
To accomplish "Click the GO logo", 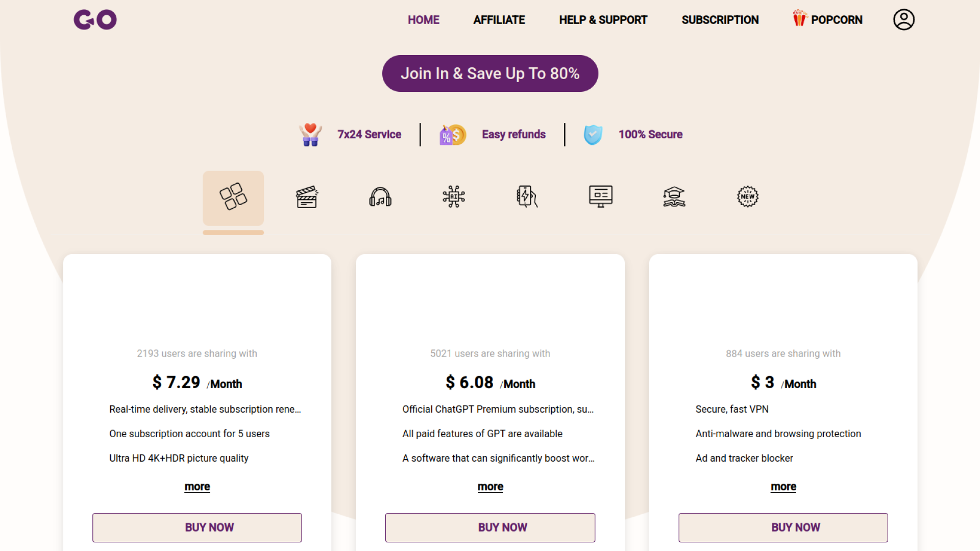I will point(95,20).
